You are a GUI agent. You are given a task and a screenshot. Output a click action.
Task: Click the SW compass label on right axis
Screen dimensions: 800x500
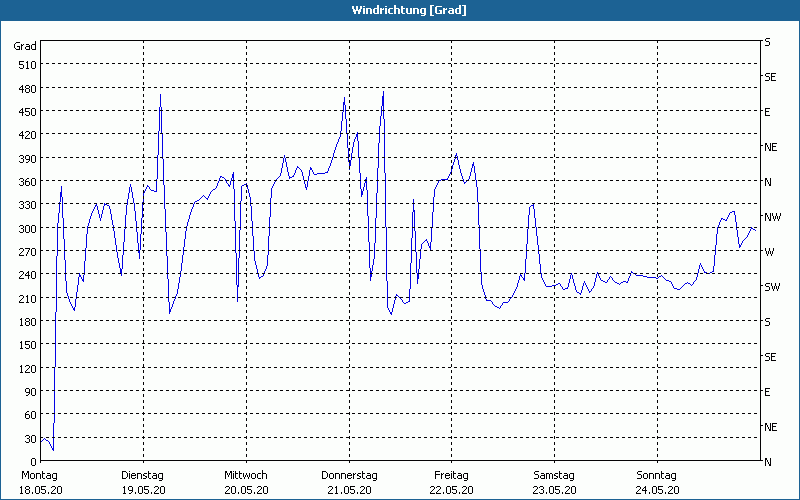click(771, 287)
